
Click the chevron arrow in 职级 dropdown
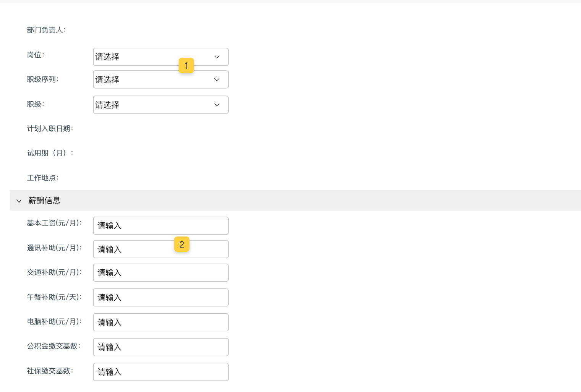coord(217,105)
